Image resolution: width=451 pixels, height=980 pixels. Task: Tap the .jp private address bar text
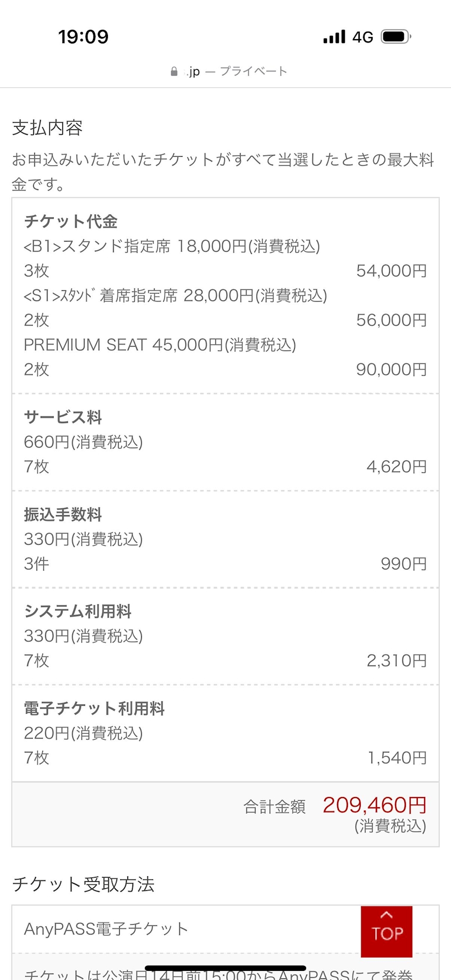pyautogui.click(x=236, y=71)
